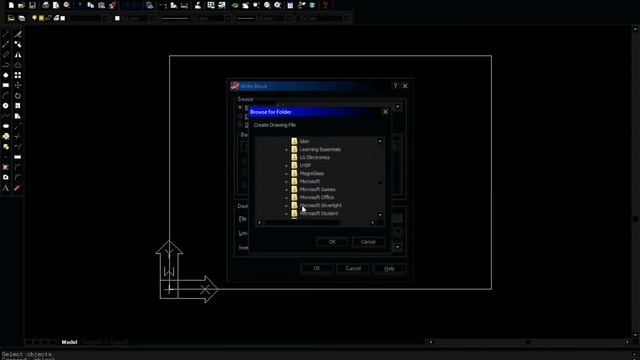This screenshot has height=360, width=640.
Task: Select the Stretch modify tool
Action: [x=18, y=116]
